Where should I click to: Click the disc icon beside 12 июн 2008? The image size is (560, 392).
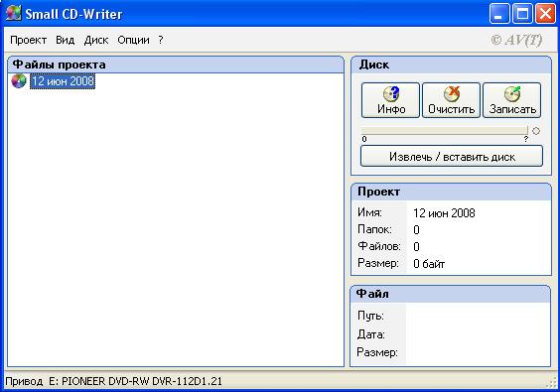click(x=19, y=81)
